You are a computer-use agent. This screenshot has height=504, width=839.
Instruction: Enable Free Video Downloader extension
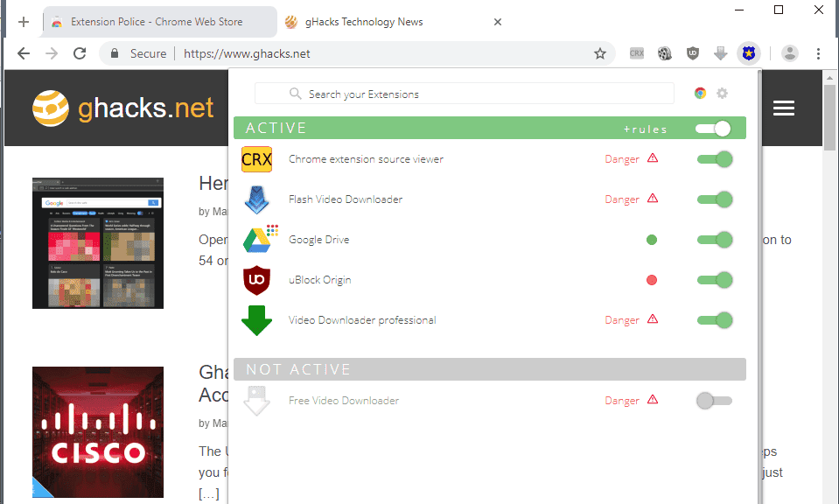click(x=714, y=401)
